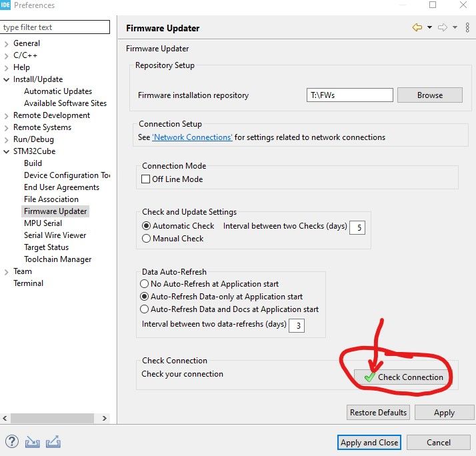
Task: Open Serial Wire Viewer page
Action: click(x=55, y=235)
